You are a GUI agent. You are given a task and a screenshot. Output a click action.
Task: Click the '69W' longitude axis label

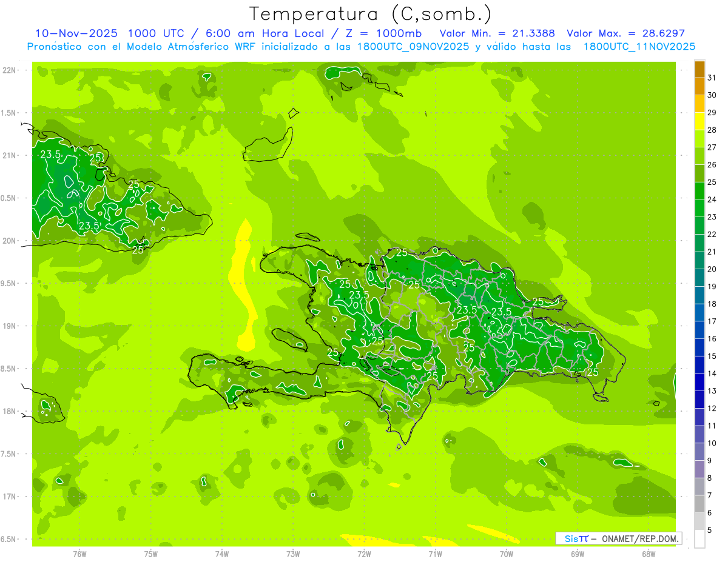[578, 554]
